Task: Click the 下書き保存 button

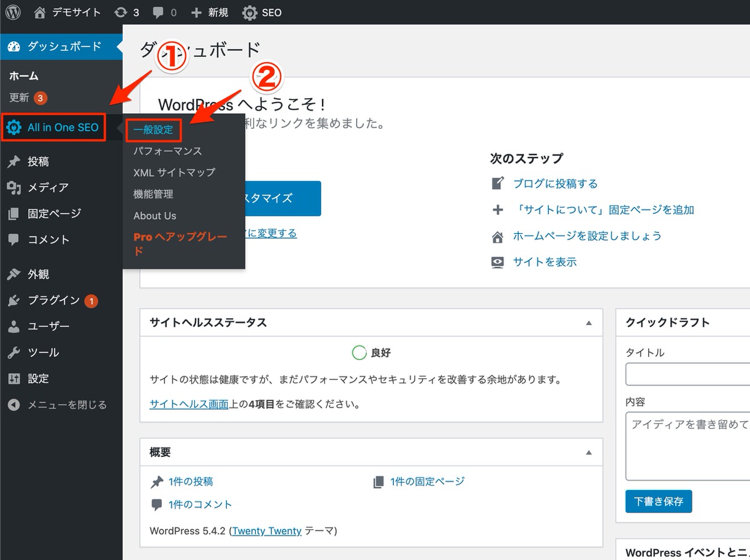Action: point(659,501)
